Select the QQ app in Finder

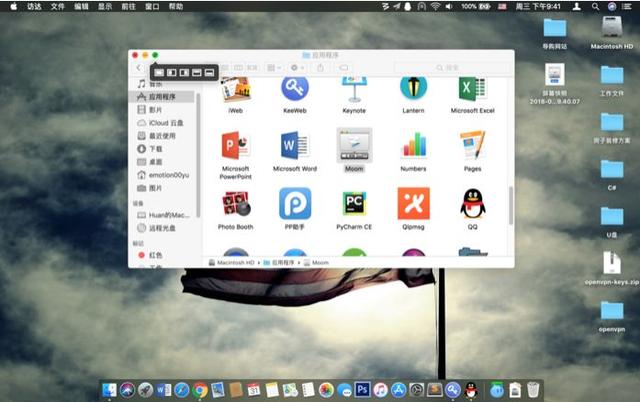click(472, 203)
